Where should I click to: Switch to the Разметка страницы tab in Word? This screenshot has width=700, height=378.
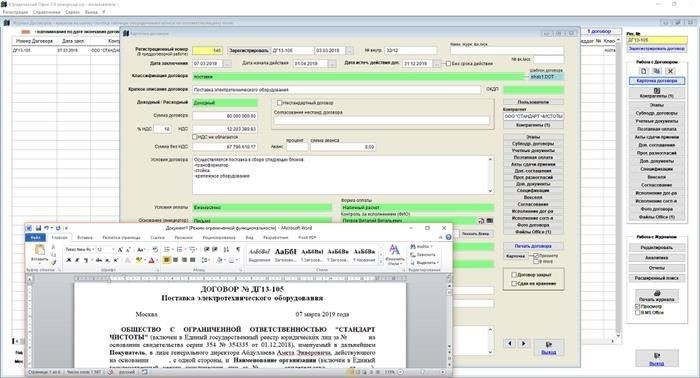coord(121,237)
